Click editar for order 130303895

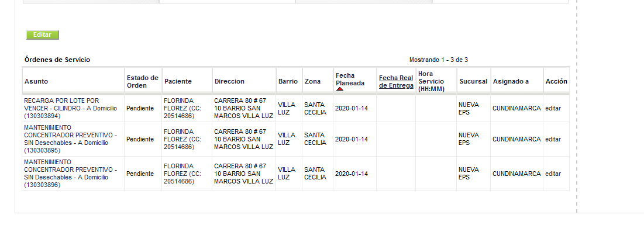click(553, 139)
